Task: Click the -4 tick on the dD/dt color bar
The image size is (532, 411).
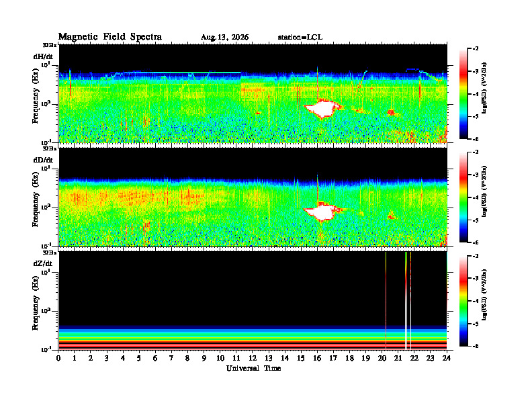Action: 475,197
